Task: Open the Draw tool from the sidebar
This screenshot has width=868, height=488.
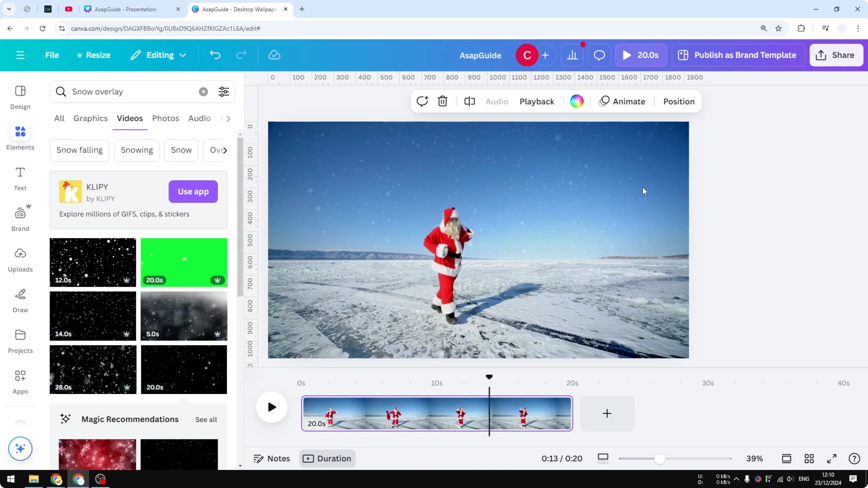Action: point(20,300)
